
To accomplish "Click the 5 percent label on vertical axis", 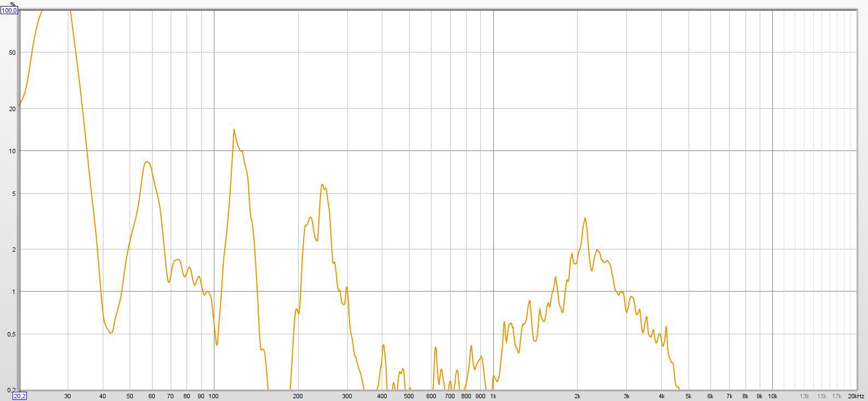I will [x=14, y=194].
